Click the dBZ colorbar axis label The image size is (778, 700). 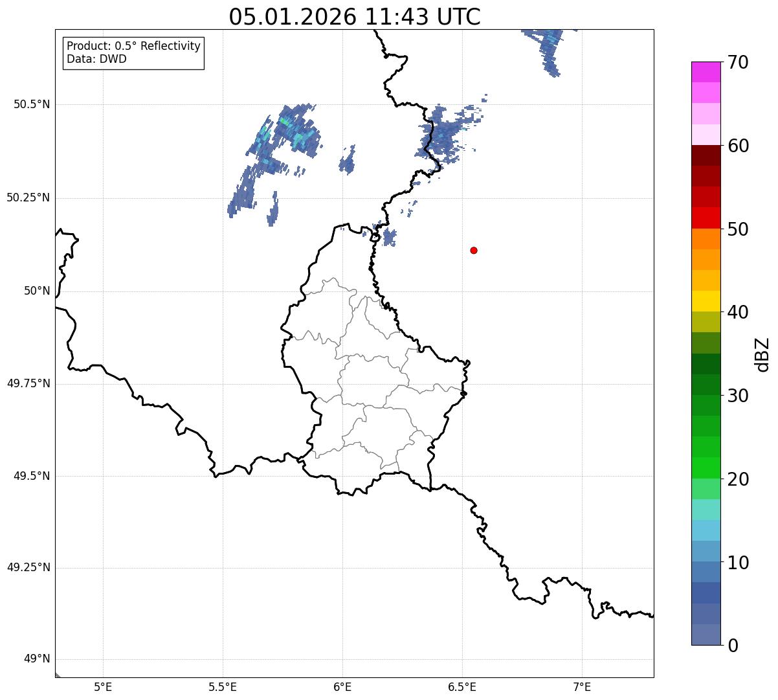[762, 354]
